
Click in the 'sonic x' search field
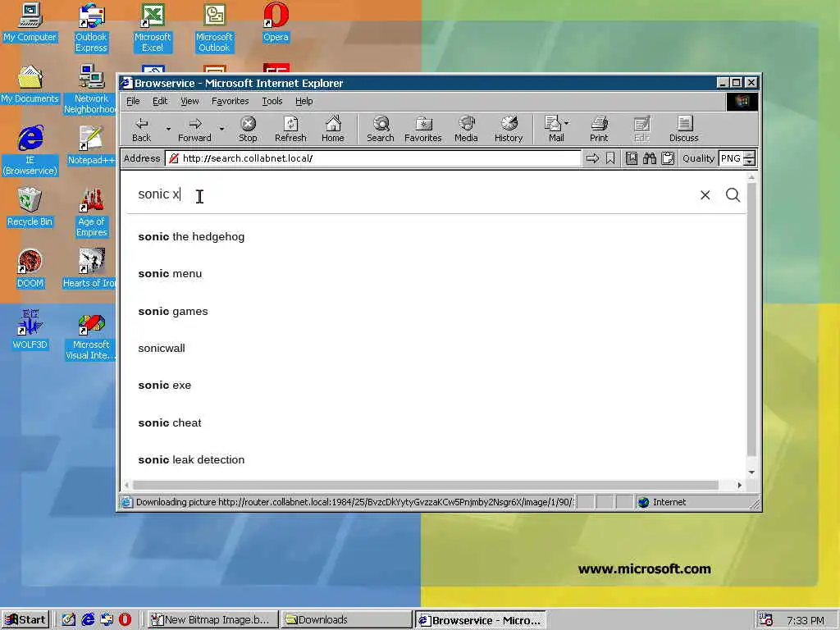[413, 194]
